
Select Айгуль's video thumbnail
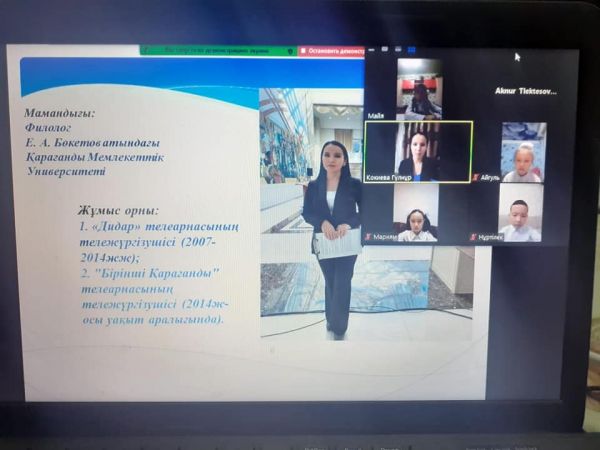click(522, 150)
